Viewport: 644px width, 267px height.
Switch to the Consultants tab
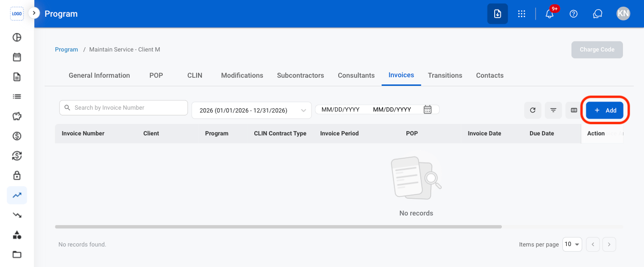pyautogui.click(x=356, y=75)
